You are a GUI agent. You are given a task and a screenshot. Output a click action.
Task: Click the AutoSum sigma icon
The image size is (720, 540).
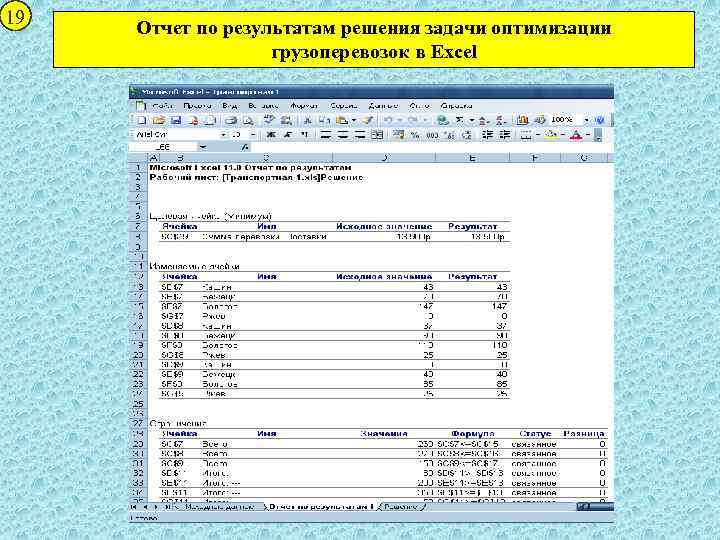(x=459, y=120)
